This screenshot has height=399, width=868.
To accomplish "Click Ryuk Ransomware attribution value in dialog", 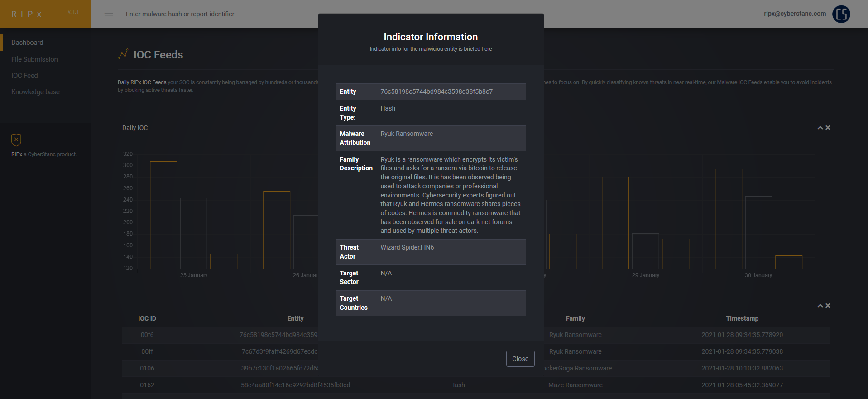I will [x=407, y=134].
